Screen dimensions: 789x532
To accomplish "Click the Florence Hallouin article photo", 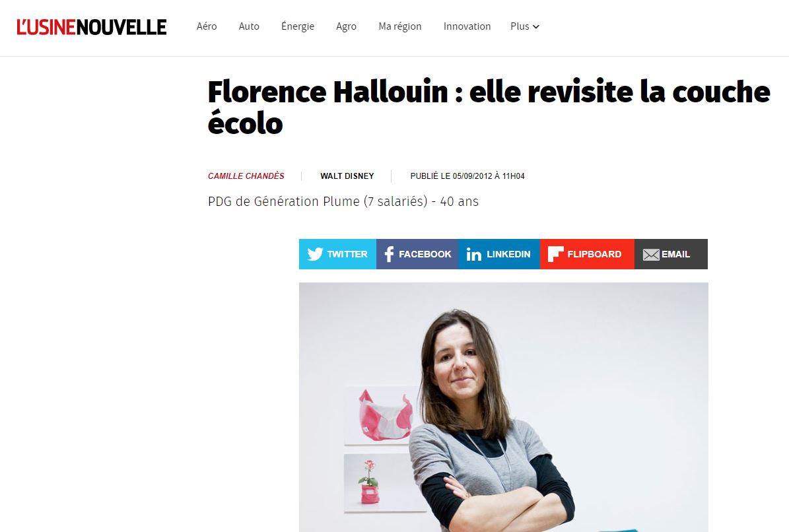I will (x=504, y=407).
